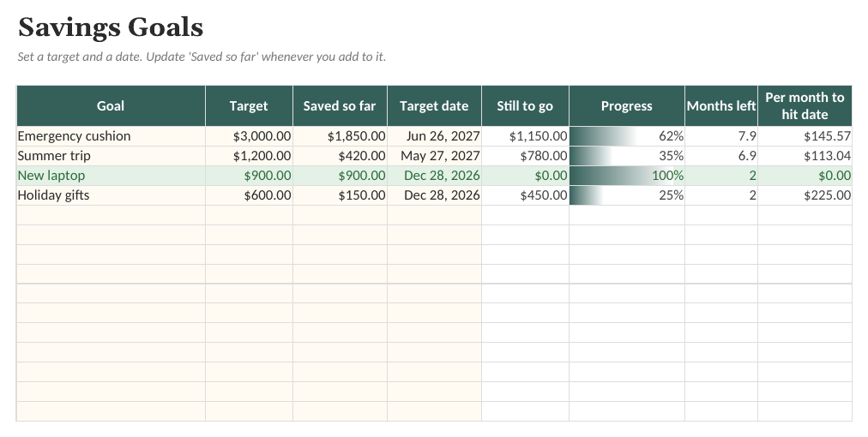The image size is (868, 437).
Task: Click the 35% progress bar cell
Action: [627, 156]
